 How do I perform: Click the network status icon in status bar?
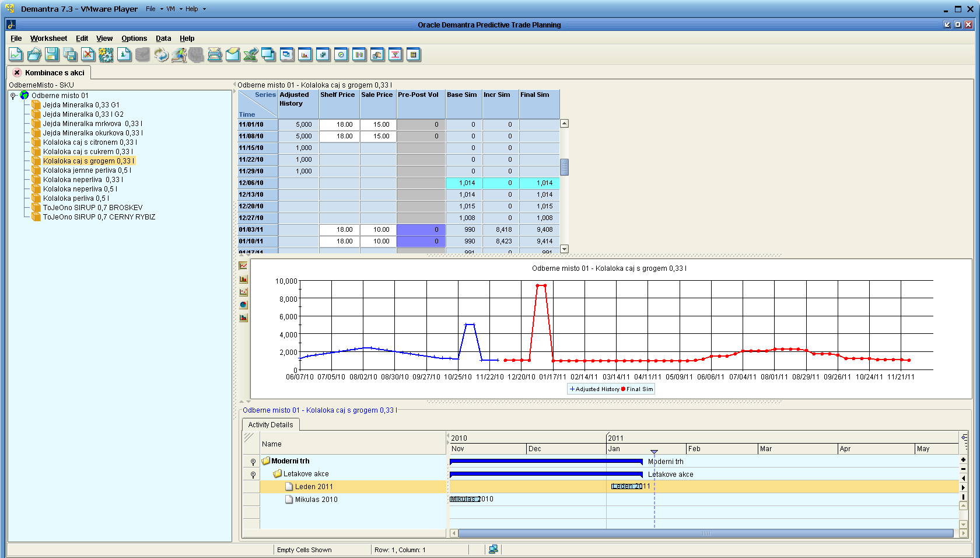493,549
